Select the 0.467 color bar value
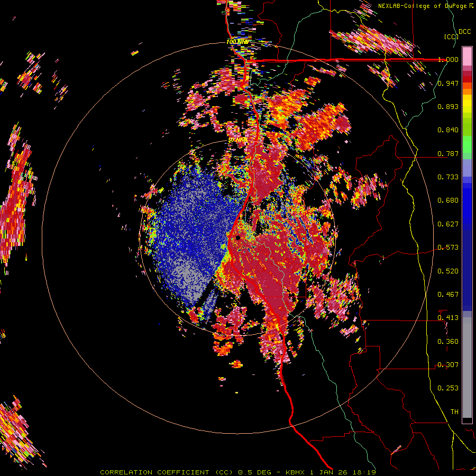 (448, 295)
